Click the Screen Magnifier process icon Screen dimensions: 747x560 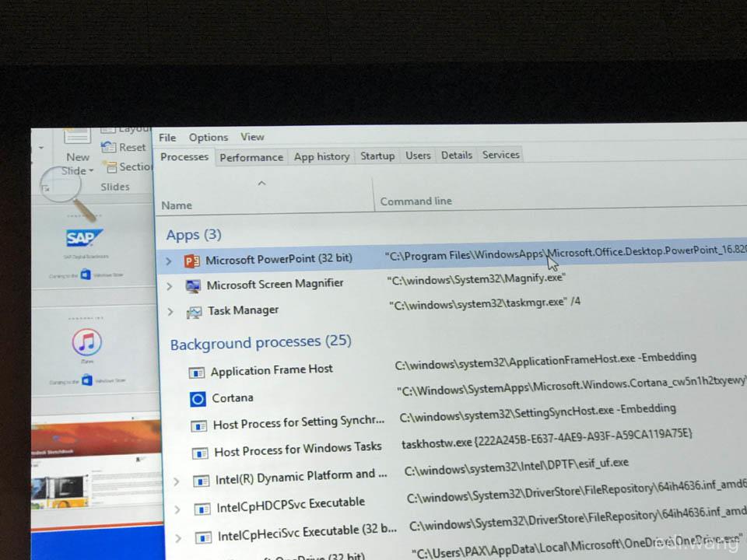point(193,285)
